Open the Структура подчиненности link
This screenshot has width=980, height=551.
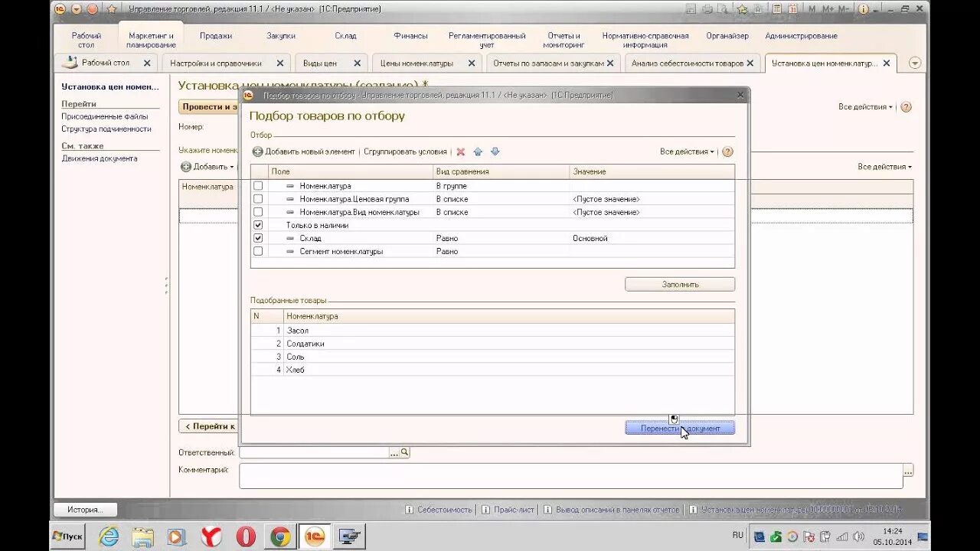106,129
